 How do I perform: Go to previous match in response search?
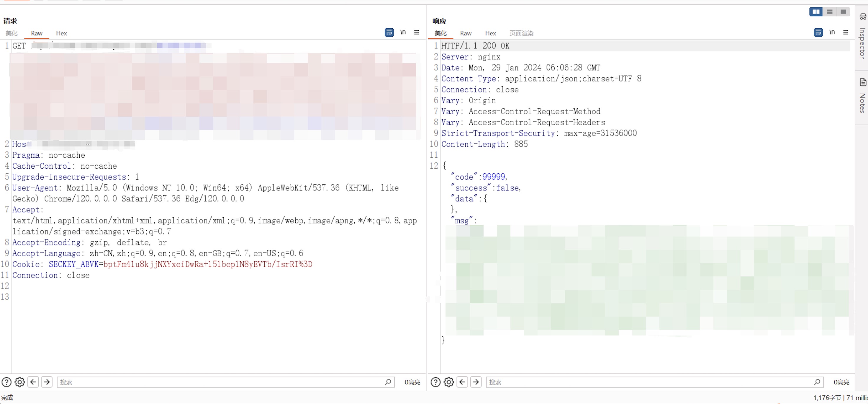coord(462,382)
